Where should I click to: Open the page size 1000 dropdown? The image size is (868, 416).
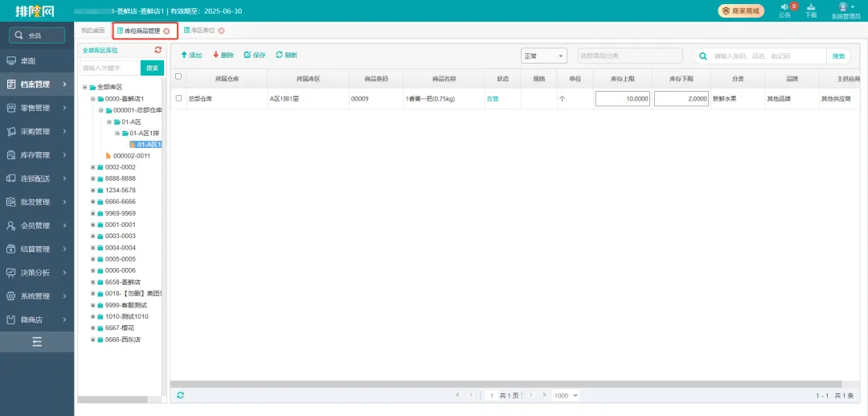tap(566, 396)
